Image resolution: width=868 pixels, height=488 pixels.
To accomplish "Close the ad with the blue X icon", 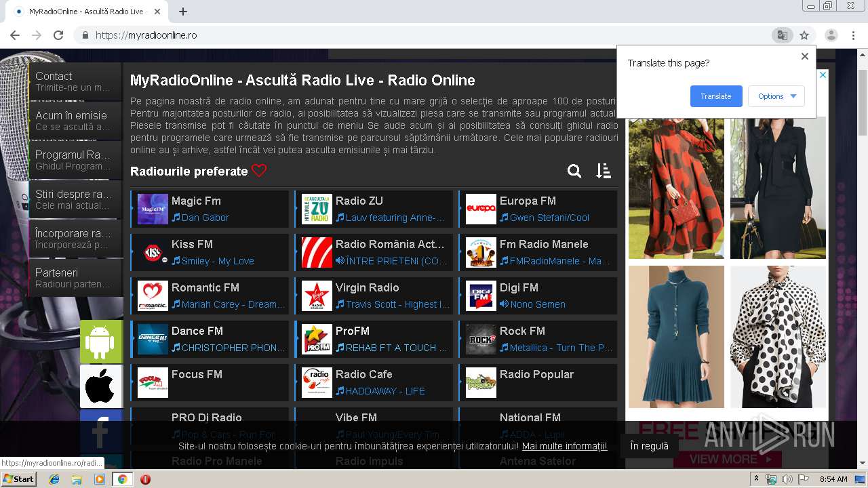I will pos(823,75).
